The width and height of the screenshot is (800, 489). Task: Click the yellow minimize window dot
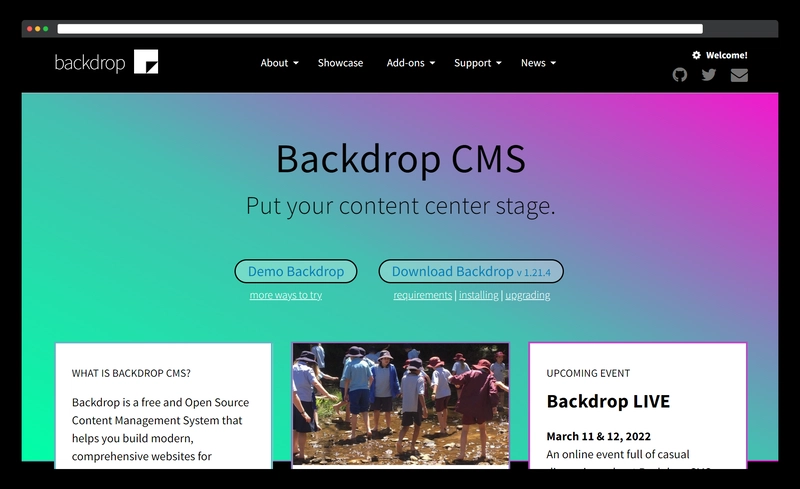38,29
